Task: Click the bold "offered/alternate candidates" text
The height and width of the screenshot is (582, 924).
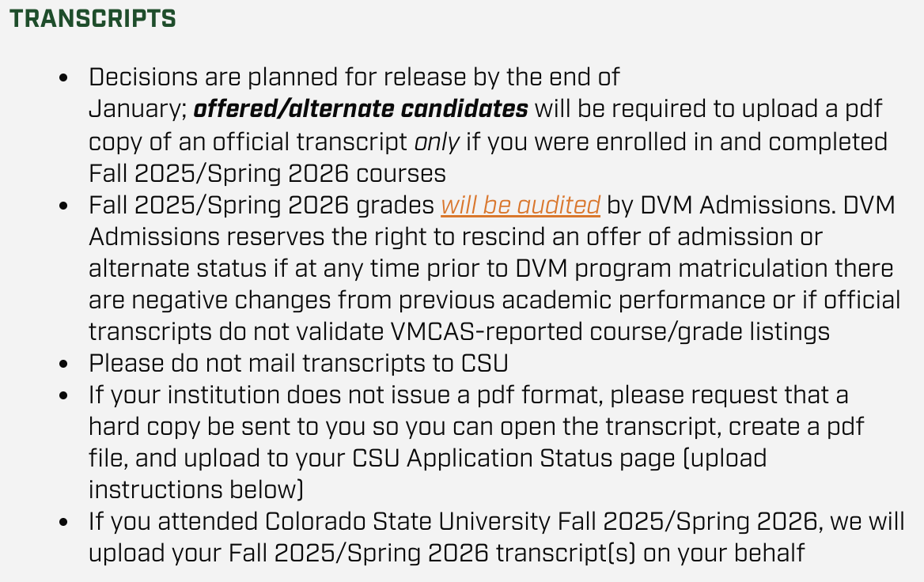Action: pos(361,108)
